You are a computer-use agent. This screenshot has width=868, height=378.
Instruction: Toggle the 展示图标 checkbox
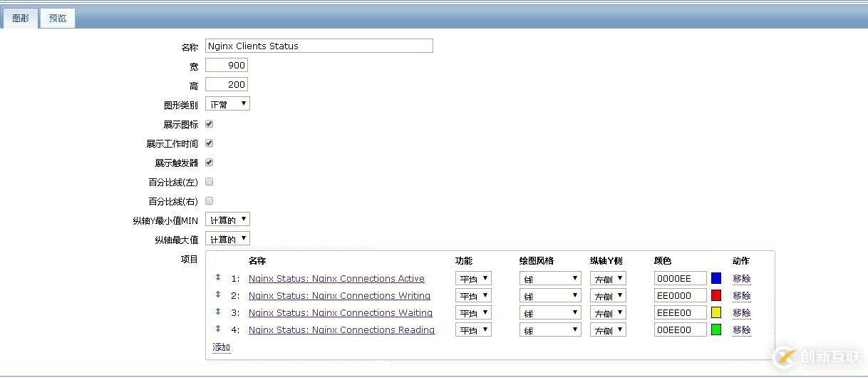click(x=210, y=123)
